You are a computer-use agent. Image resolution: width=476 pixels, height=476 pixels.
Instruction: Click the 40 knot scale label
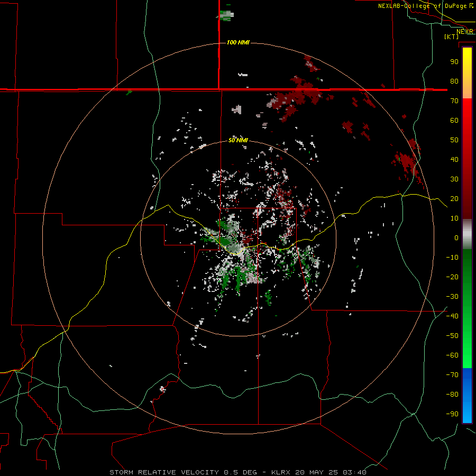(454, 160)
